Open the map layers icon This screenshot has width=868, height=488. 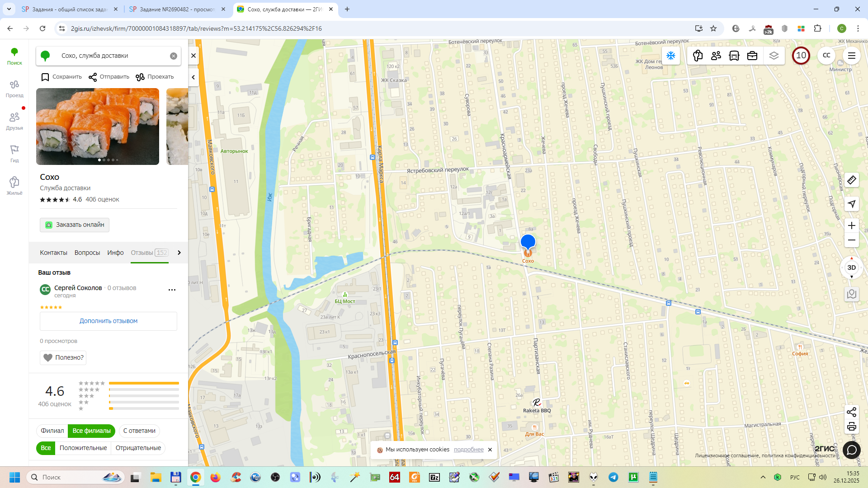coord(774,56)
